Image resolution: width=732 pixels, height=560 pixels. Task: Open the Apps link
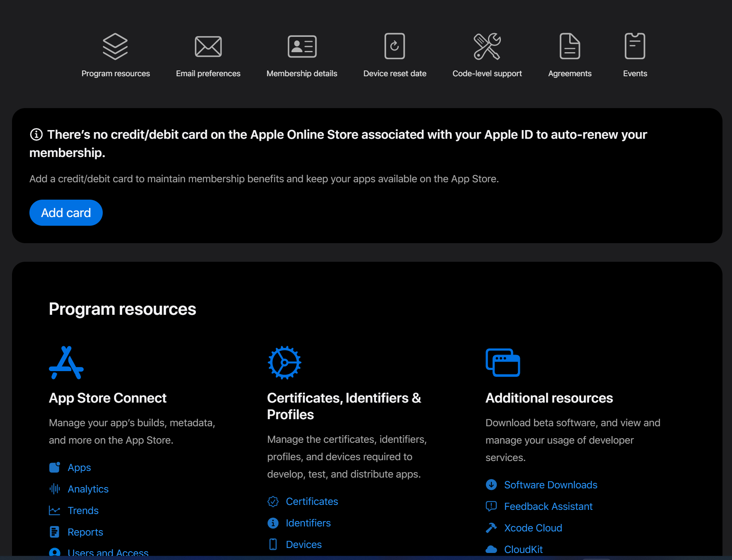[x=79, y=467]
